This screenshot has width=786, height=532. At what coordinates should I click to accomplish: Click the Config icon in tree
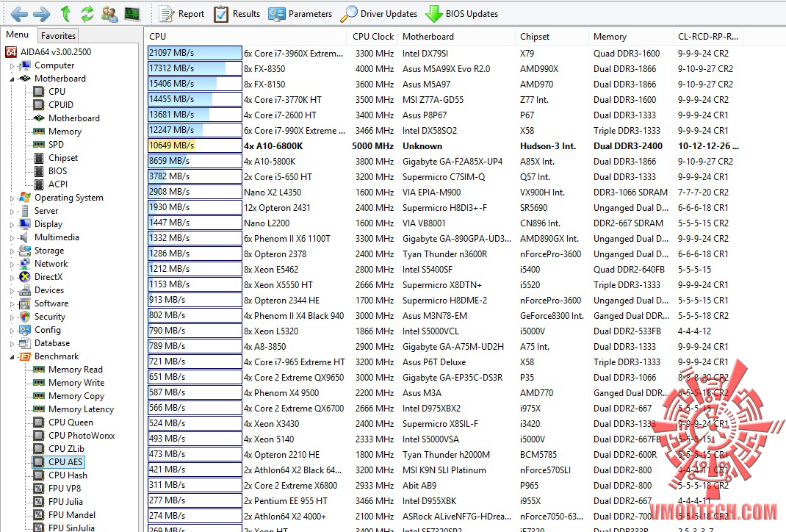(x=24, y=330)
